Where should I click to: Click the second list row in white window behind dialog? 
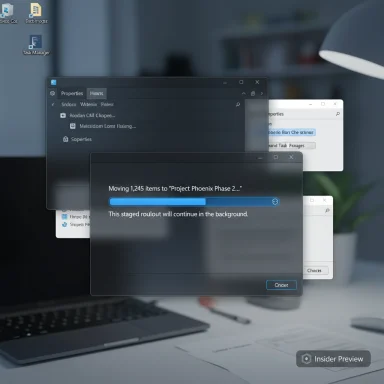point(75,225)
